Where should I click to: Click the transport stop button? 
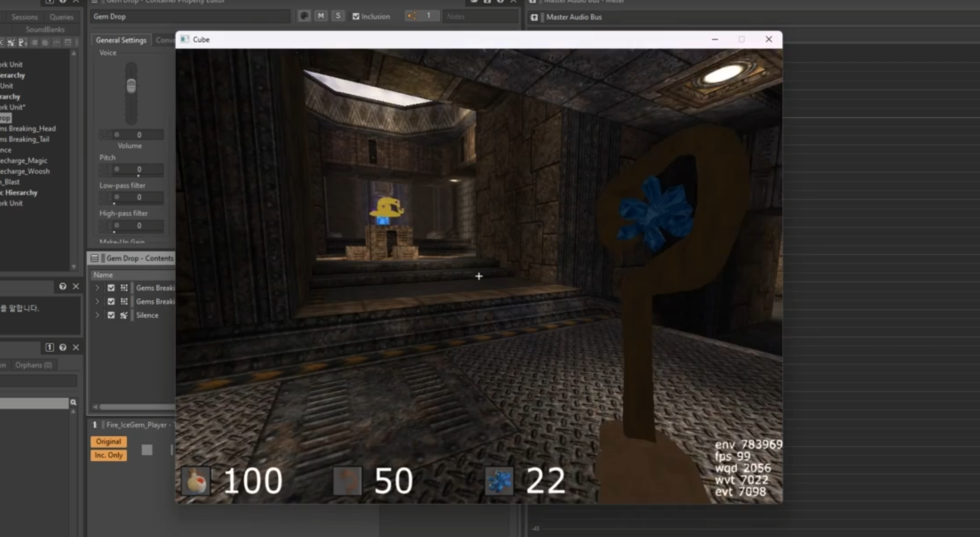[147, 450]
